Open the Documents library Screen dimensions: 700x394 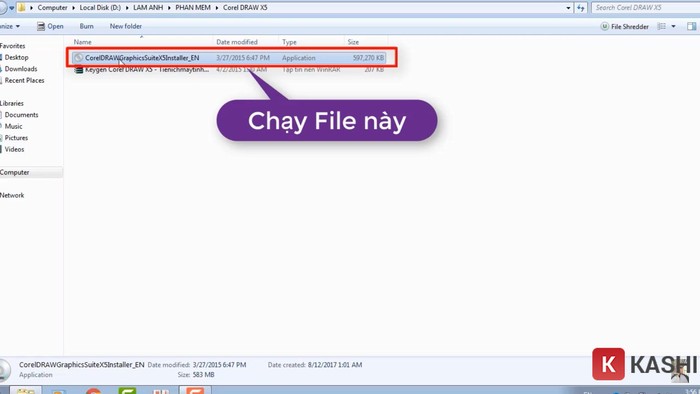point(21,115)
